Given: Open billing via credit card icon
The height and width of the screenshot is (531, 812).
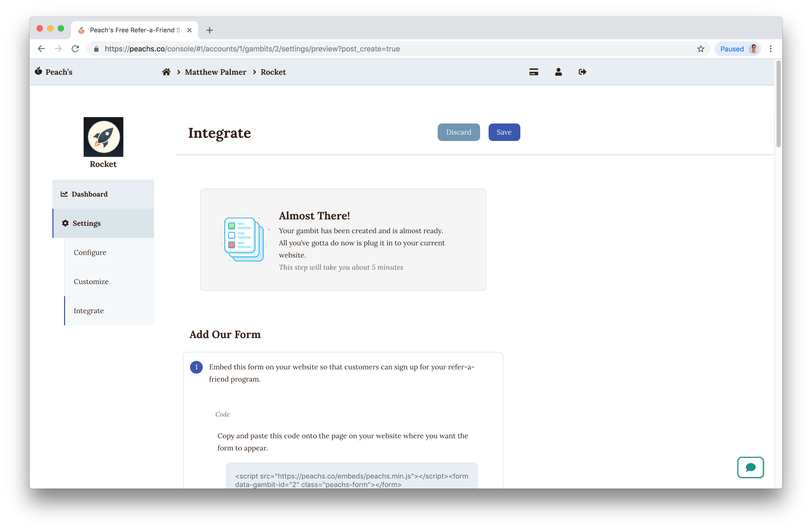Looking at the screenshot, I should click(x=534, y=72).
